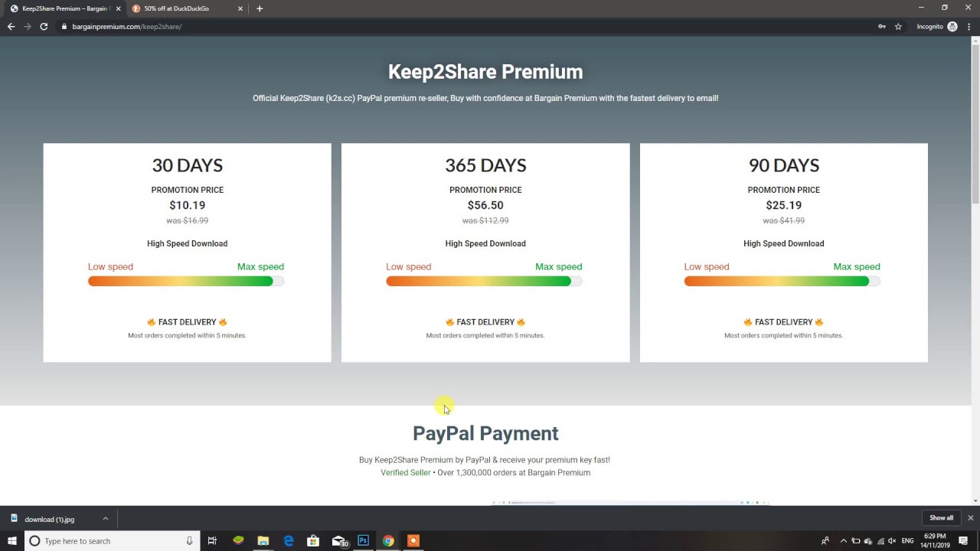The height and width of the screenshot is (551, 980).
Task: Click the was $112.99 struck price
Action: [x=485, y=220]
